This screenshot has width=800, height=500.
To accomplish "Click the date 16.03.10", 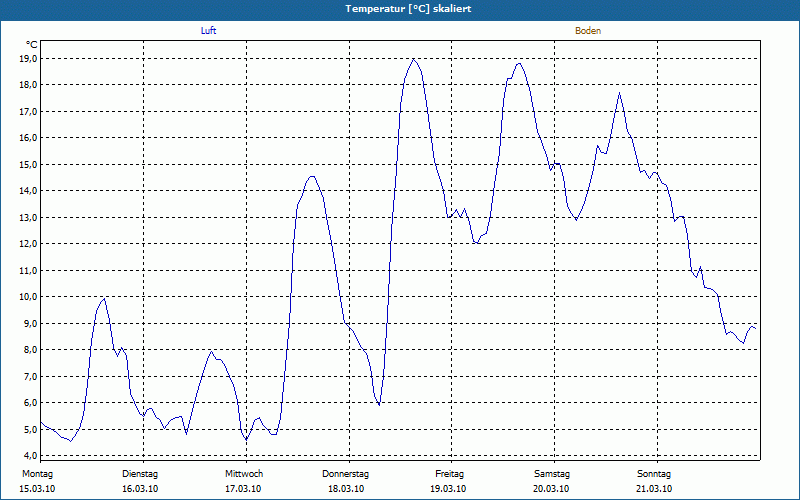I will click(x=140, y=489).
